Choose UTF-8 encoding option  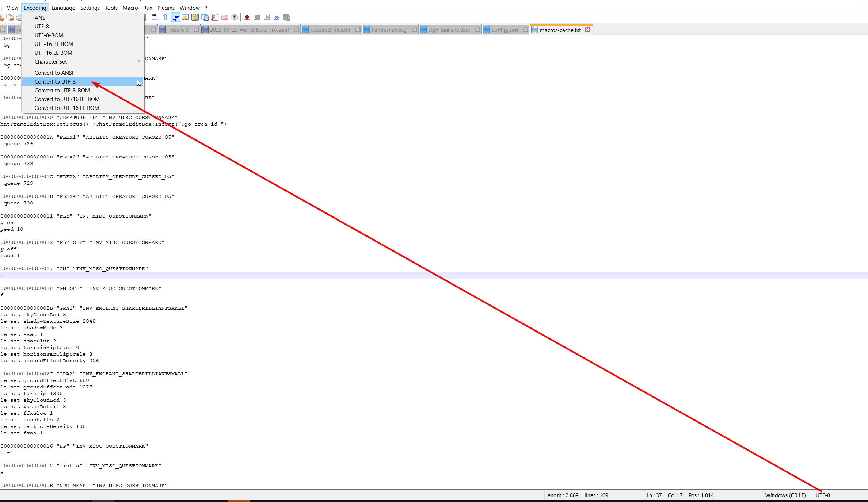83,26
